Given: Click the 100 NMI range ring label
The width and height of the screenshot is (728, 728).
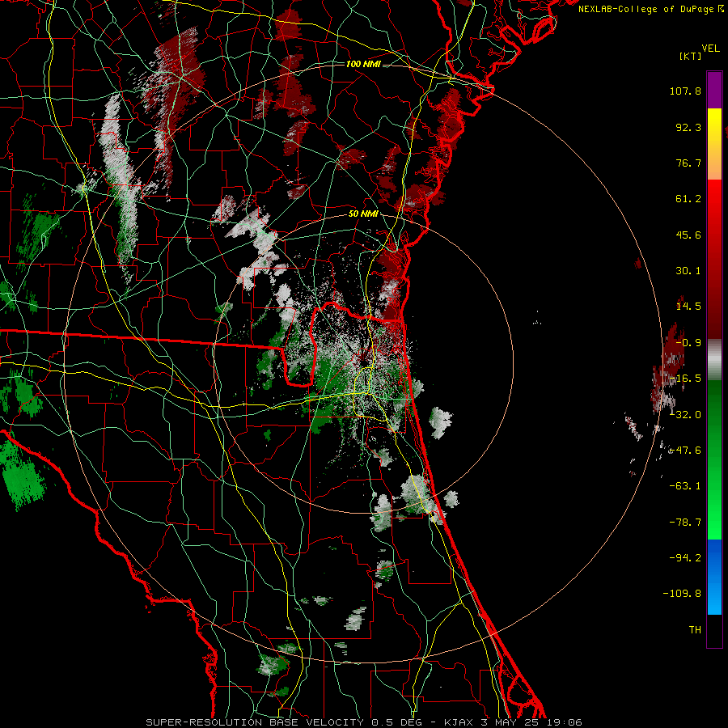Looking at the screenshot, I should pyautogui.click(x=363, y=64).
